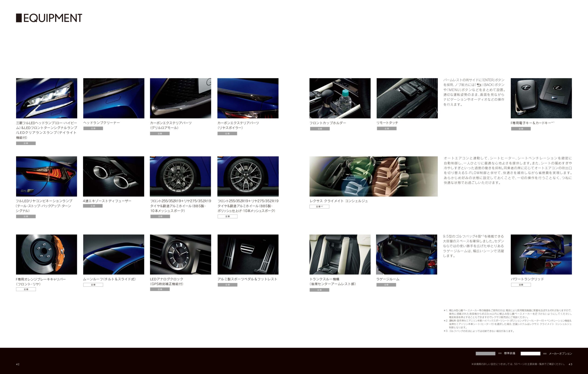The image size is (588, 374).
Task: Click the 全車 badge under ムーンルーフ
Action: click(93, 285)
